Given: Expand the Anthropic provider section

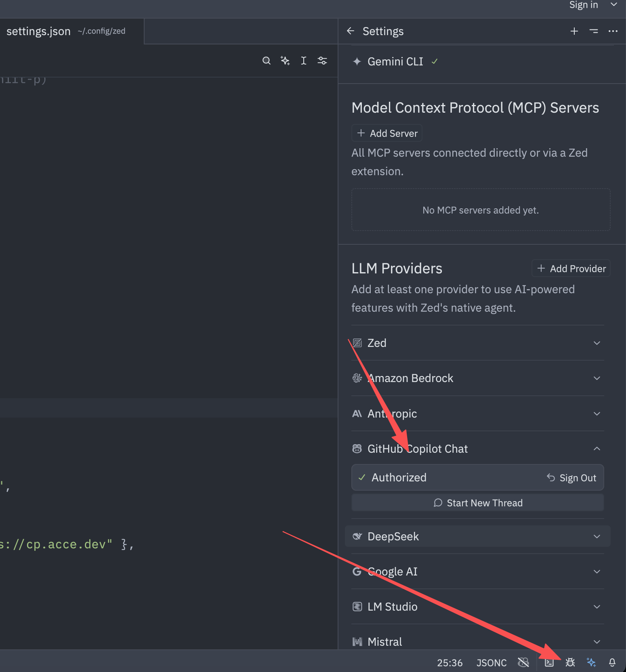Looking at the screenshot, I should click(597, 414).
